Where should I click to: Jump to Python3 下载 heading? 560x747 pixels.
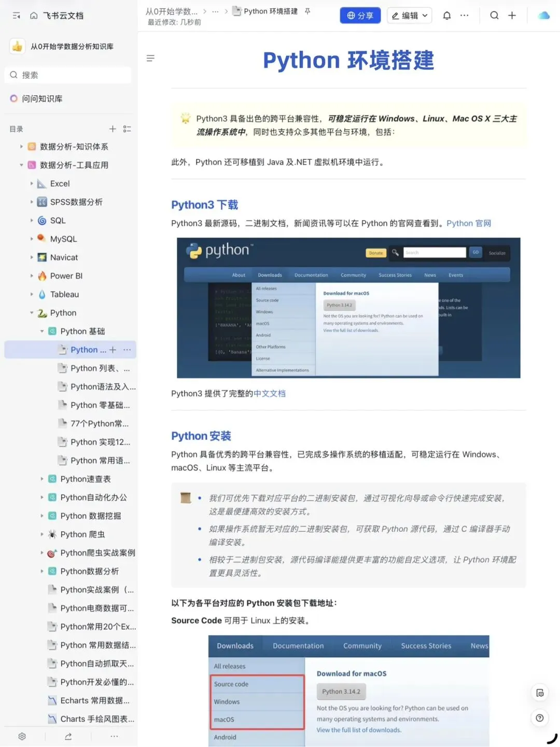coord(205,204)
